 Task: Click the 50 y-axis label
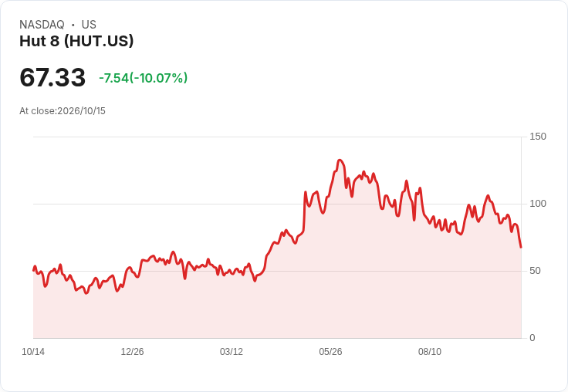pos(535,271)
